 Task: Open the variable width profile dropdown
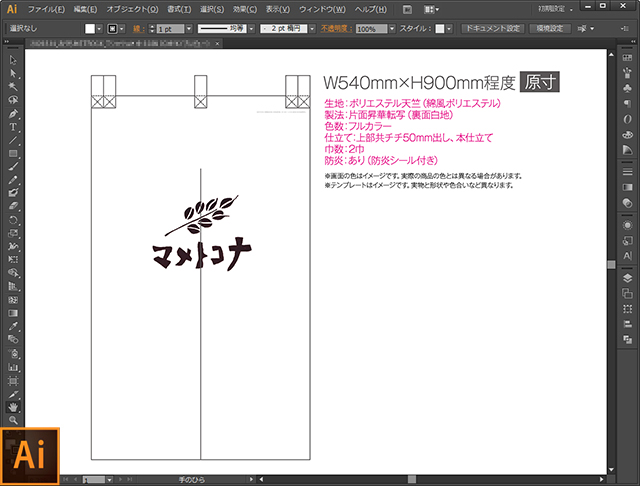pos(251,29)
